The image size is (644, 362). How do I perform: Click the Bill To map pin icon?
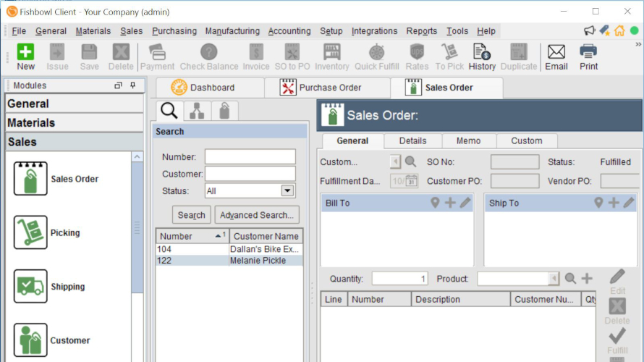pos(435,203)
